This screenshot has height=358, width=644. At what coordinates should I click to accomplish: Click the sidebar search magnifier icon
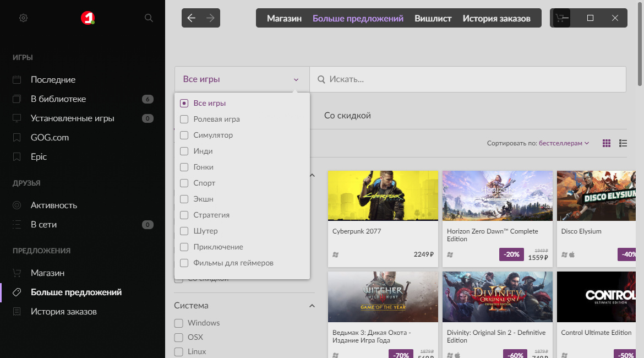(149, 18)
